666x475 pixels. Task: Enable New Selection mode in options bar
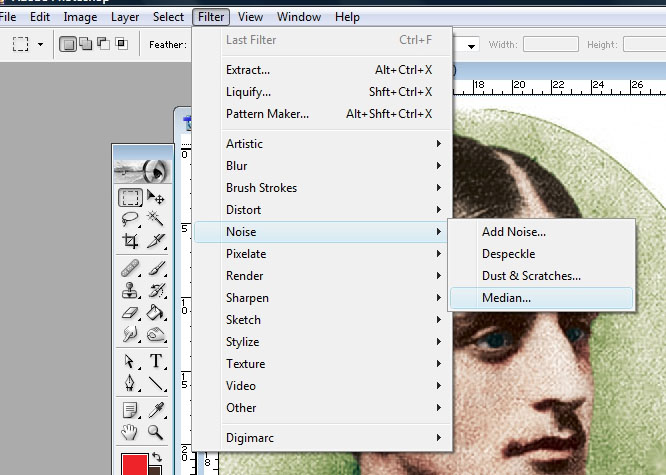(68, 44)
